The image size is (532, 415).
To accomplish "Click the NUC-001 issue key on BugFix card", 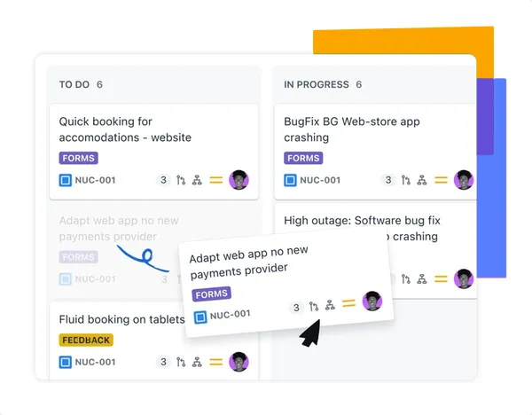I will click(319, 180).
